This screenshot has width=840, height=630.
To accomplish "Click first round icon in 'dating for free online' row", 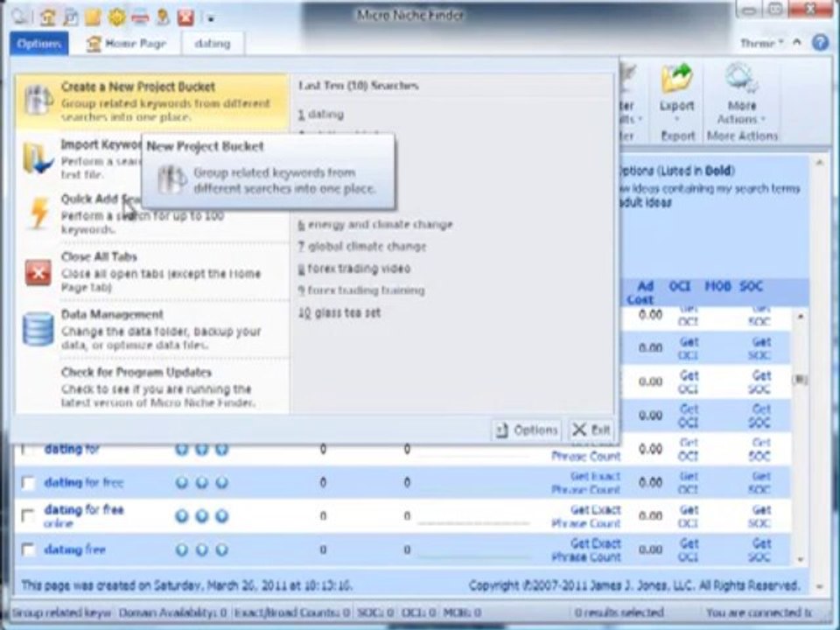I will click(x=182, y=516).
